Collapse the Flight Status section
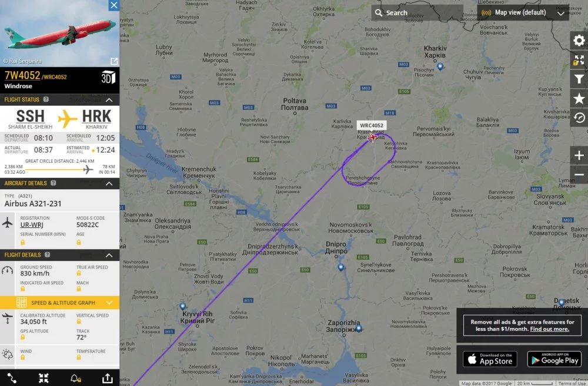 pyautogui.click(x=109, y=100)
